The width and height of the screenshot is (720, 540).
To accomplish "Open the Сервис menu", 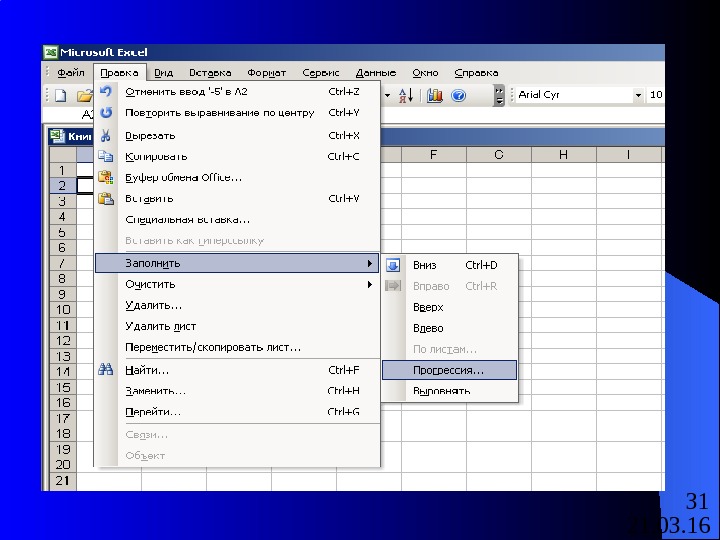I will coord(321,73).
